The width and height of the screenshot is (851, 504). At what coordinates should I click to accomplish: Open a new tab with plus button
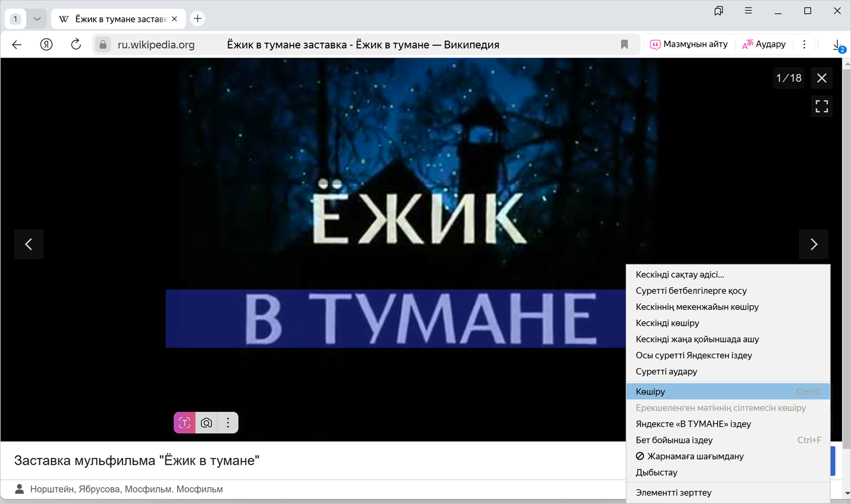point(197,19)
